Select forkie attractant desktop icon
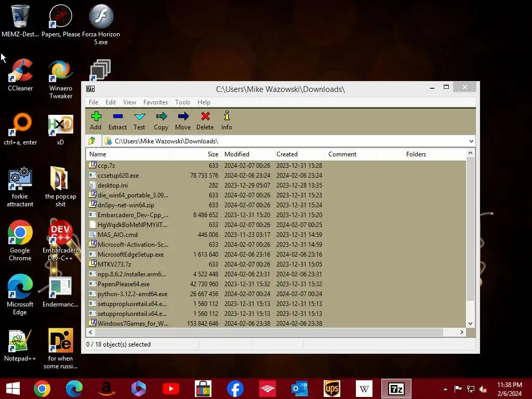 point(20,187)
